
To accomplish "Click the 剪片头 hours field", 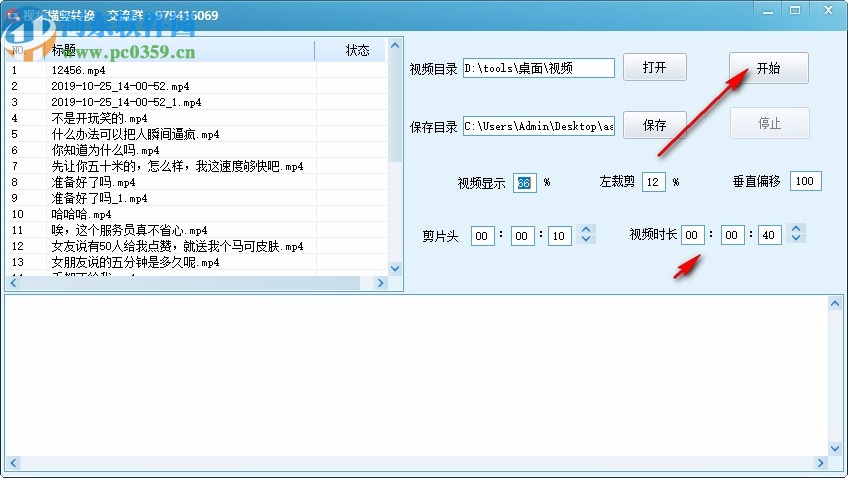I will point(482,236).
